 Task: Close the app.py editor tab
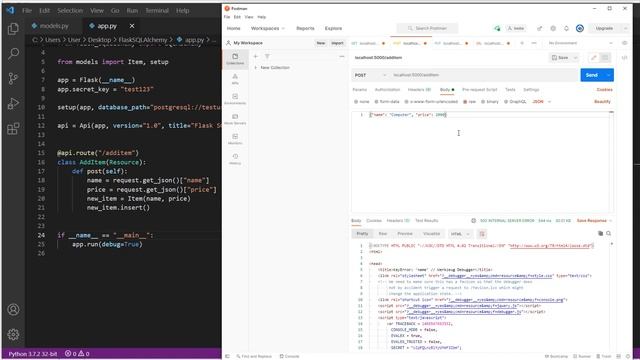click(x=132, y=26)
